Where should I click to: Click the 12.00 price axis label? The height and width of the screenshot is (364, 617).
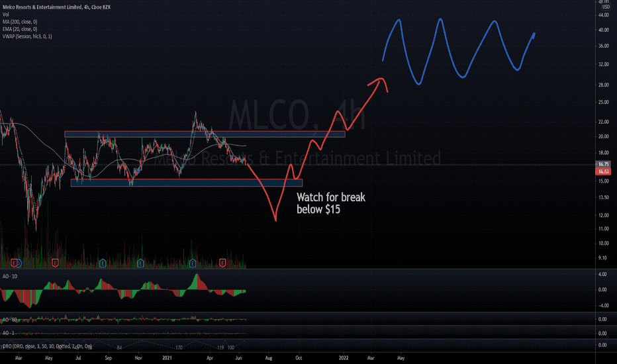[604, 215]
